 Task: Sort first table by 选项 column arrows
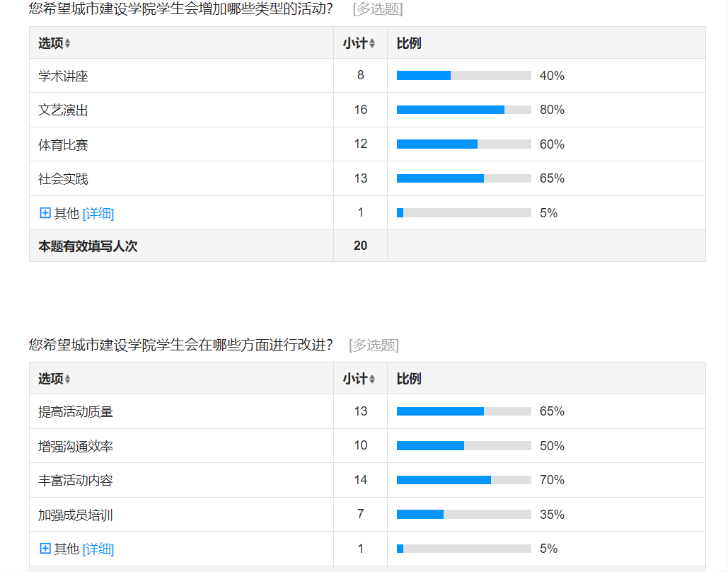67,43
